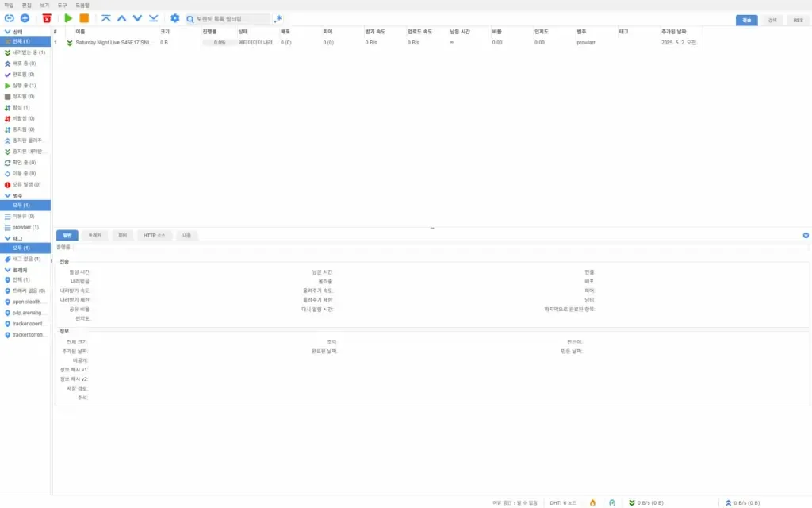Collapse the 범주 category section
Viewport: 812px width, 508px height.
(x=8, y=194)
